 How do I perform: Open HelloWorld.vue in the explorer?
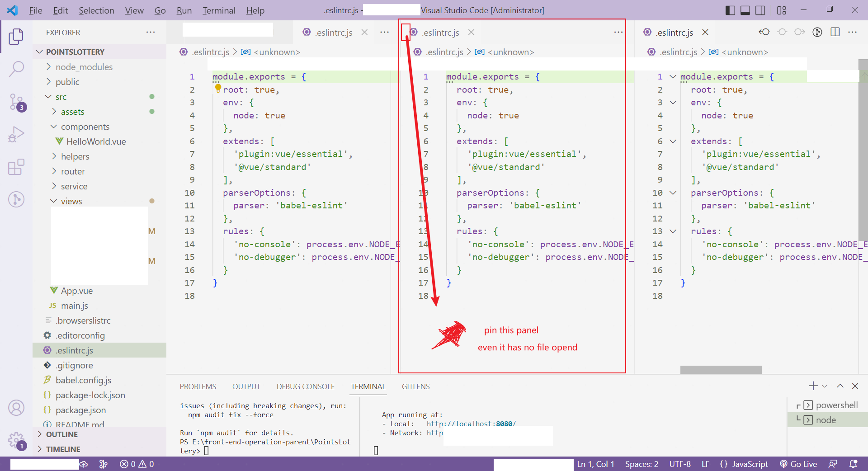coord(96,141)
